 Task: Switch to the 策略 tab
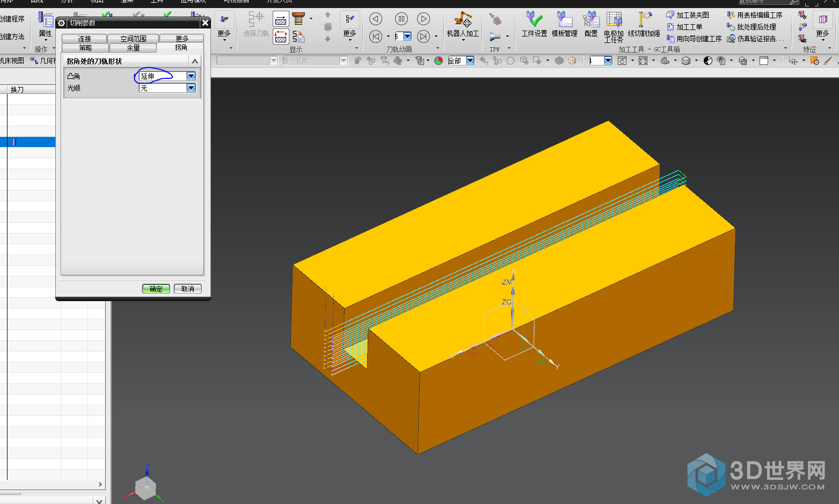tap(85, 48)
